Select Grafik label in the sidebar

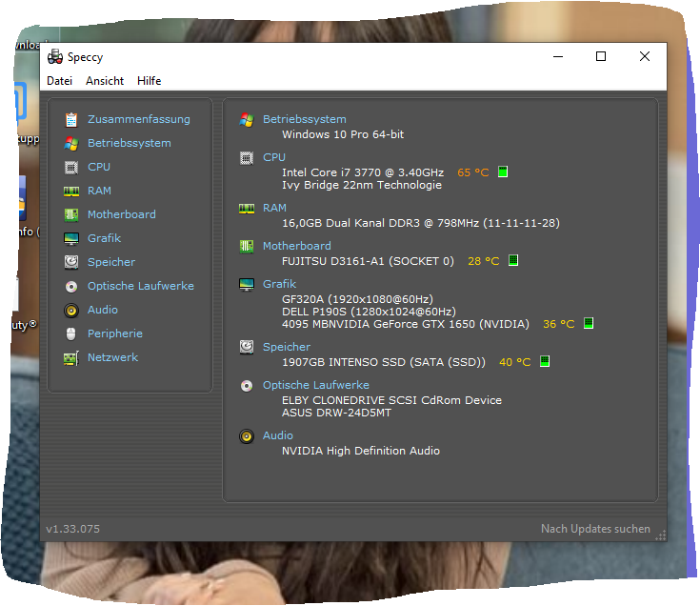105,238
